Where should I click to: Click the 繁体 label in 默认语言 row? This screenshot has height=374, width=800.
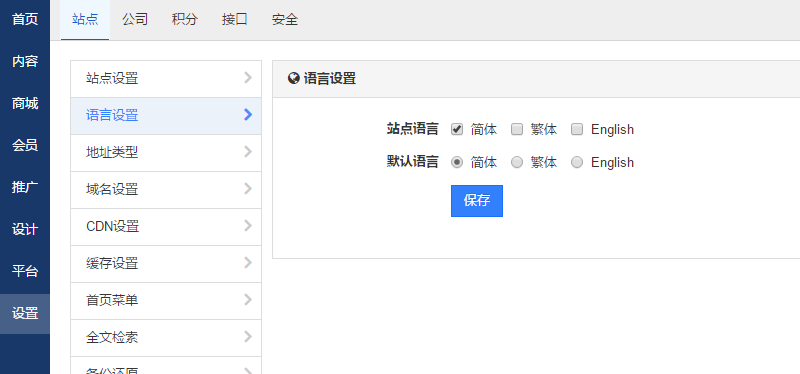544,162
